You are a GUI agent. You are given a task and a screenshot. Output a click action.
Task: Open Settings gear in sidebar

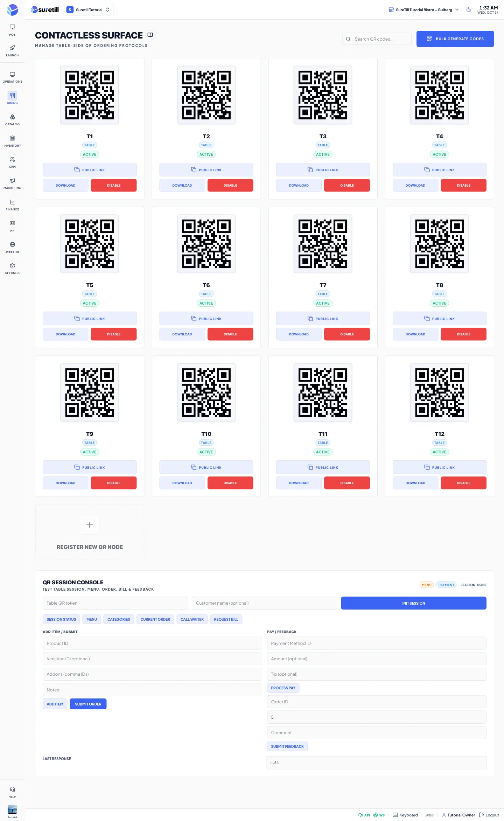pyautogui.click(x=12, y=269)
